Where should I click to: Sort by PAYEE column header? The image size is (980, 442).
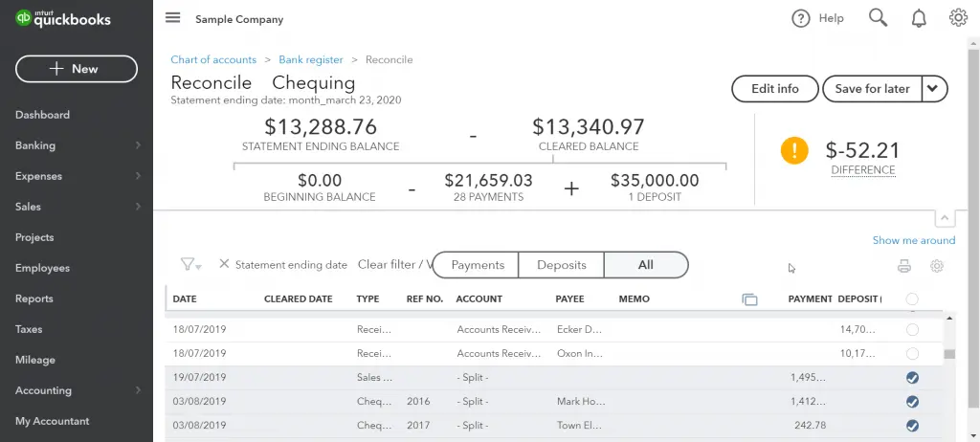coord(570,298)
